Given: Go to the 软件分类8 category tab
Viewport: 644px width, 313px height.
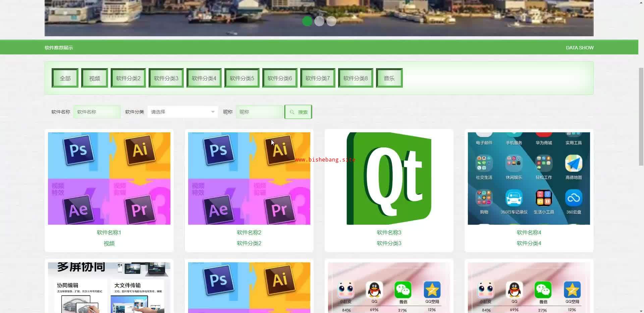Looking at the screenshot, I should point(356,78).
